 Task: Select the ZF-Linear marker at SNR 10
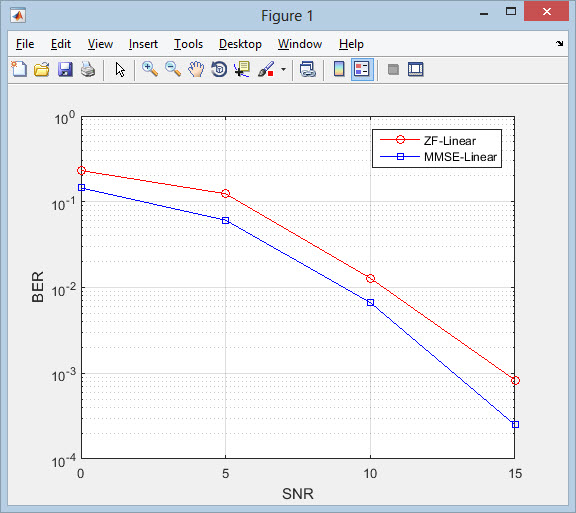[370, 278]
